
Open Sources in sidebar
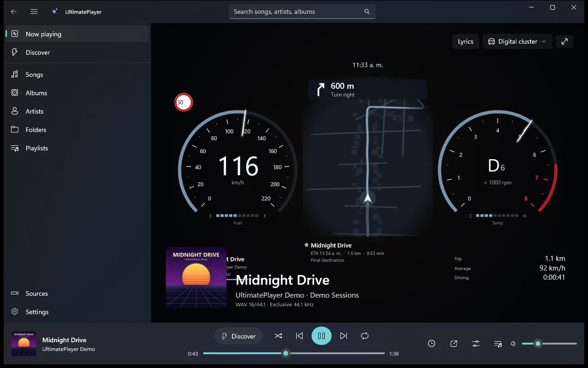[x=77, y=293]
